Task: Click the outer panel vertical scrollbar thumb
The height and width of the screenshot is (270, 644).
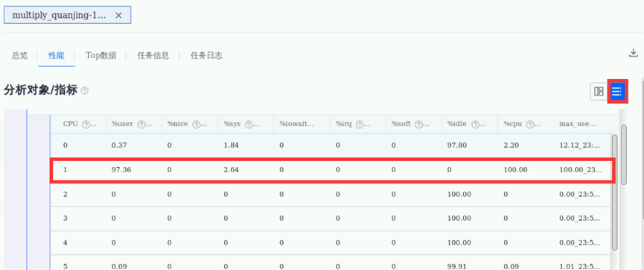Action: (x=624, y=154)
